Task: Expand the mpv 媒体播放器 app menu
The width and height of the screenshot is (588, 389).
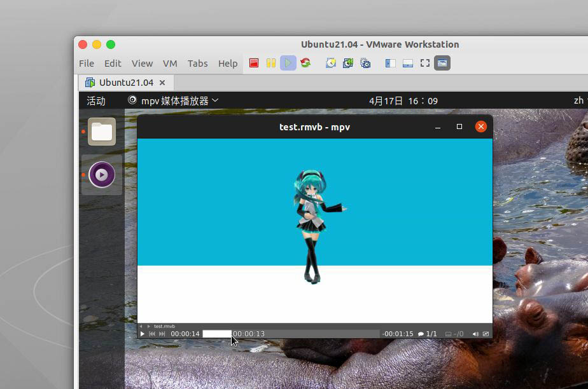Action: click(174, 100)
